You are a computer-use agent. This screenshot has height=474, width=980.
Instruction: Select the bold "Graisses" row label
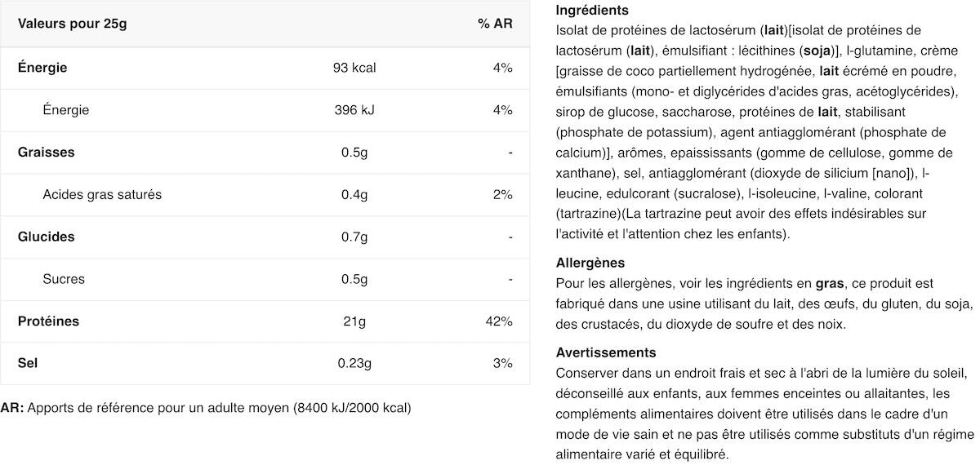46,153
